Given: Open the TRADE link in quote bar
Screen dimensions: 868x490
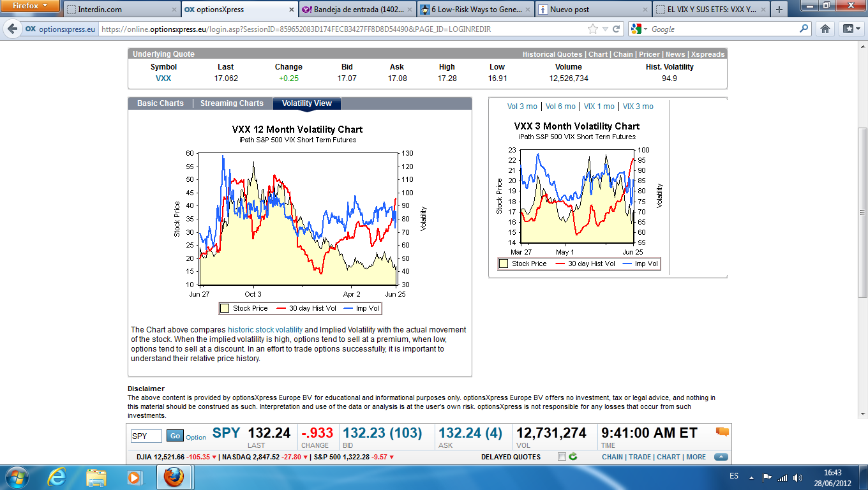Looking at the screenshot, I should point(640,457).
